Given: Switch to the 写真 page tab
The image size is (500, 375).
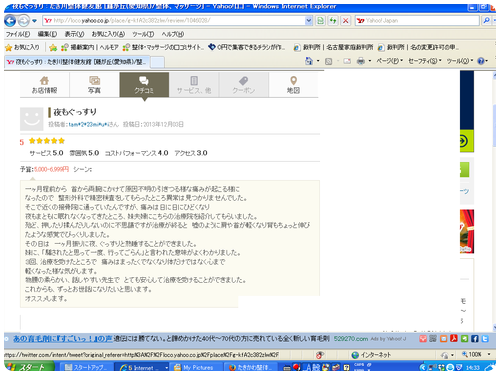Looking at the screenshot, I should [94, 85].
